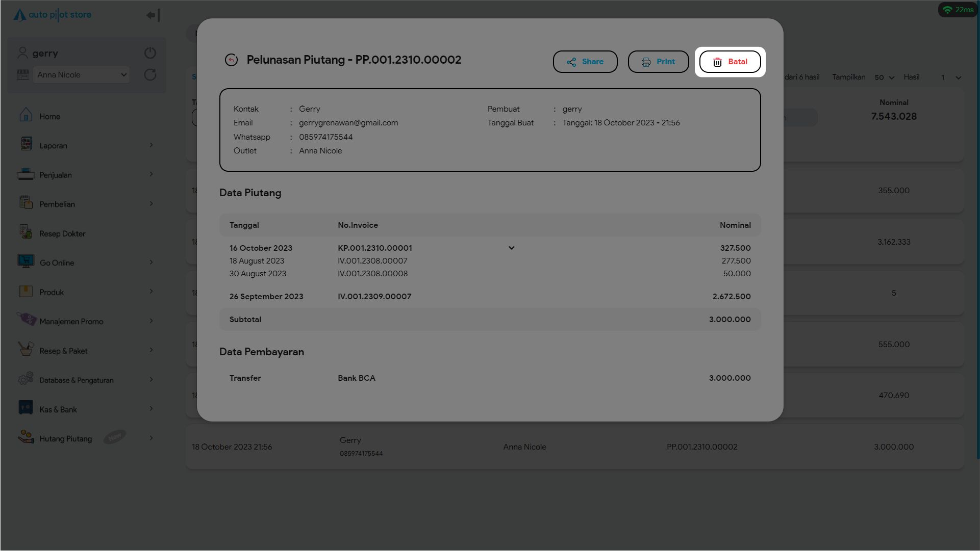Screen dimensions: 980x551
Task: Collapse the KP.001.2310.00001 invoice chevron
Action: (x=511, y=248)
